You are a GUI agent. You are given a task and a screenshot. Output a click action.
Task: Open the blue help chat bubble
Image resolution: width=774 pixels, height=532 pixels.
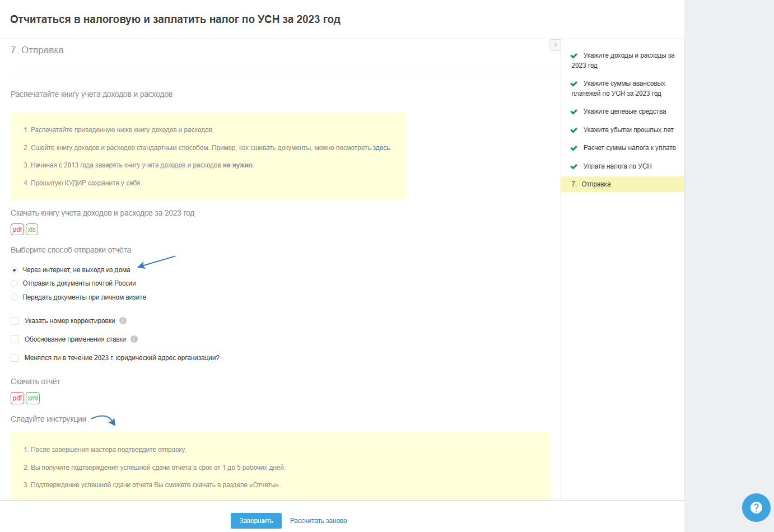click(x=756, y=507)
